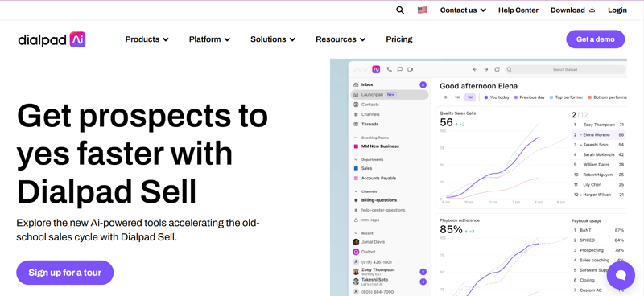This screenshot has width=644, height=296.
Task: Click the Top performer legend color dot
Action: (x=551, y=97)
